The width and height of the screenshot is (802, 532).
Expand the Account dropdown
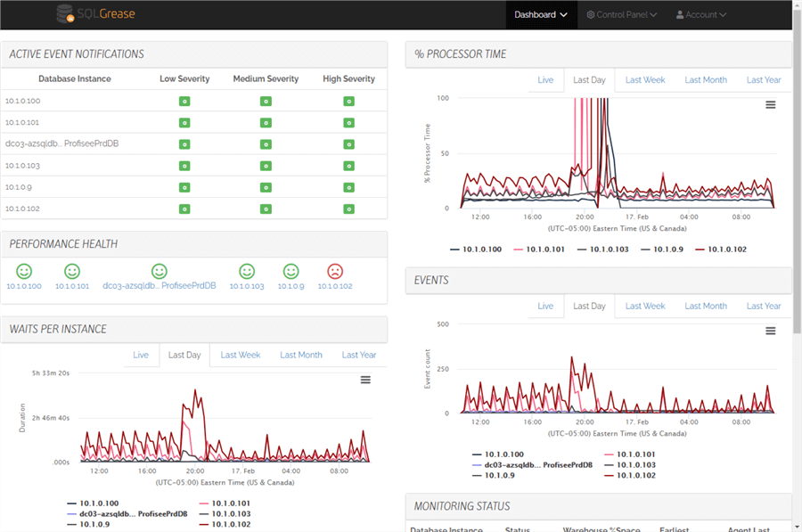[701, 14]
